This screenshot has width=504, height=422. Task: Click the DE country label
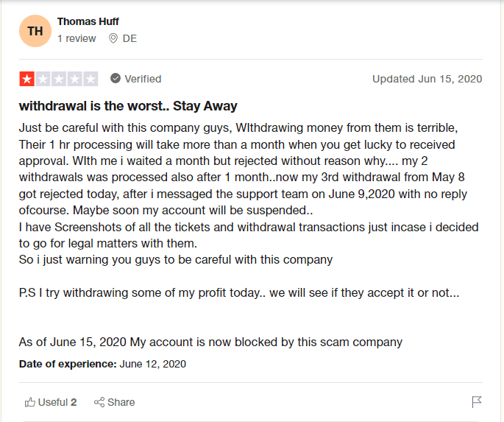tap(129, 38)
